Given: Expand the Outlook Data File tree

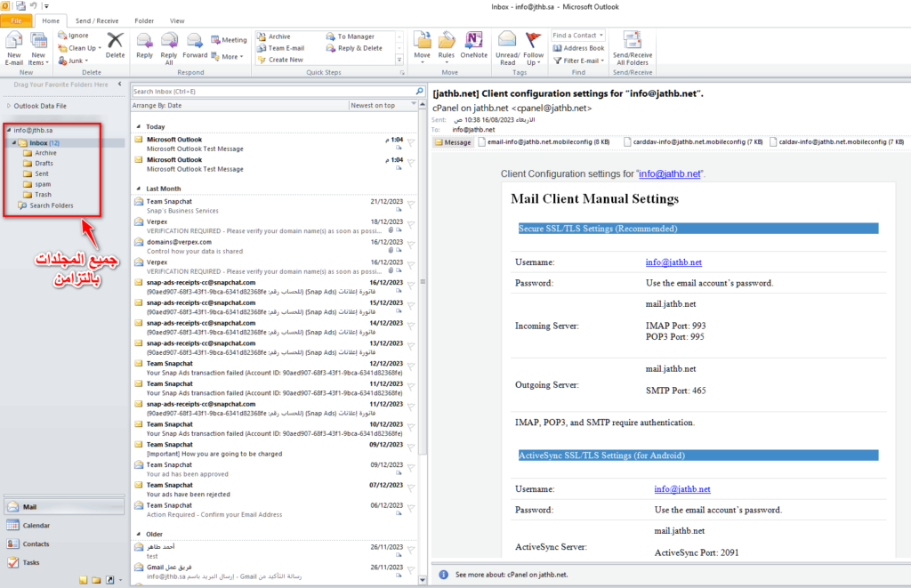Looking at the screenshot, I should pyautogui.click(x=9, y=106).
